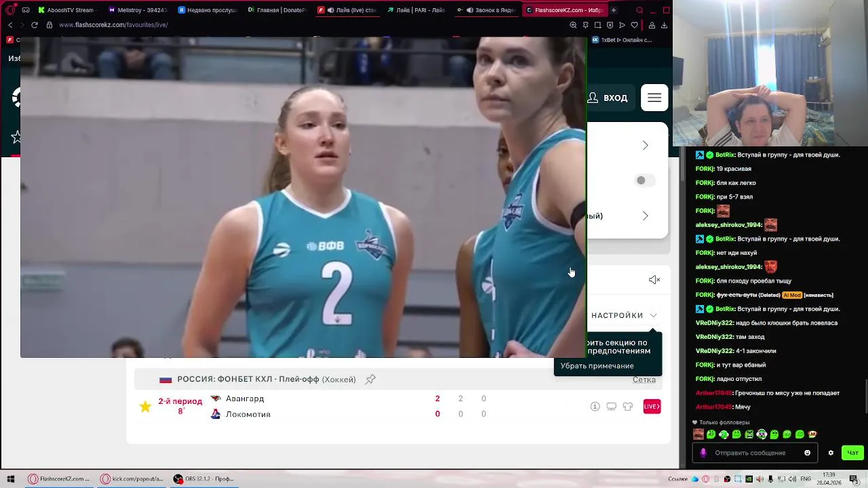
Task: Switch to Mellstroy browser tab
Action: (x=138, y=10)
